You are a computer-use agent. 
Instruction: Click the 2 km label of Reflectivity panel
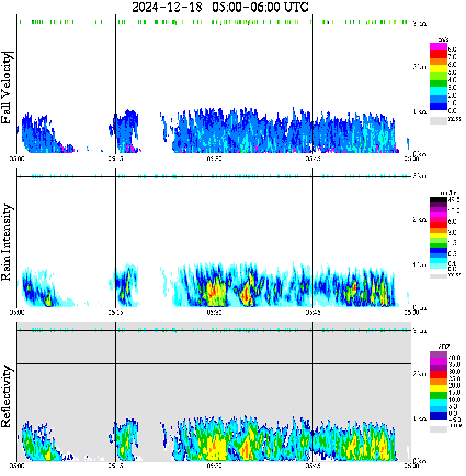(419, 374)
